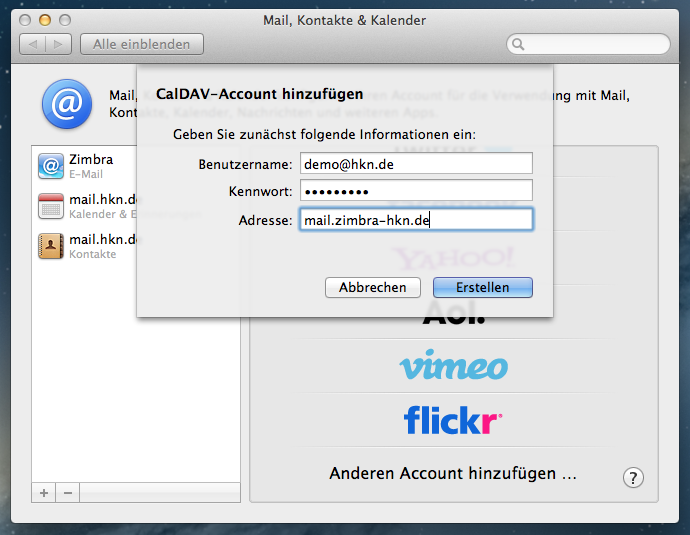Open the help question mark button
This screenshot has height=535, width=690.
click(632, 477)
